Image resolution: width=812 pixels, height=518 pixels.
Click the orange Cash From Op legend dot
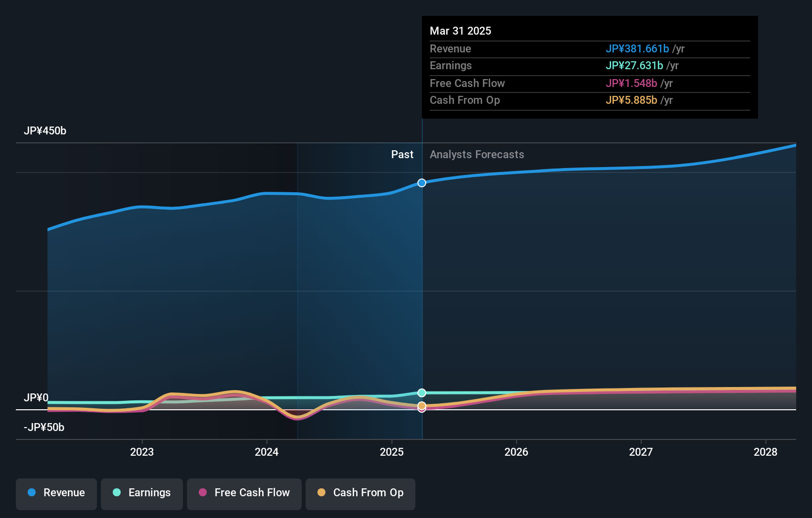point(322,493)
